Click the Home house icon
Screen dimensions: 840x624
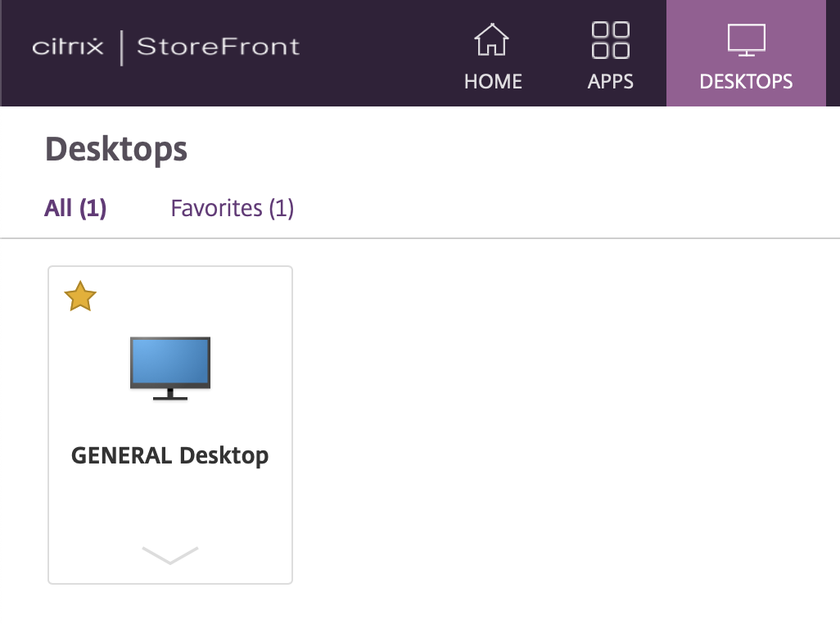coord(492,40)
